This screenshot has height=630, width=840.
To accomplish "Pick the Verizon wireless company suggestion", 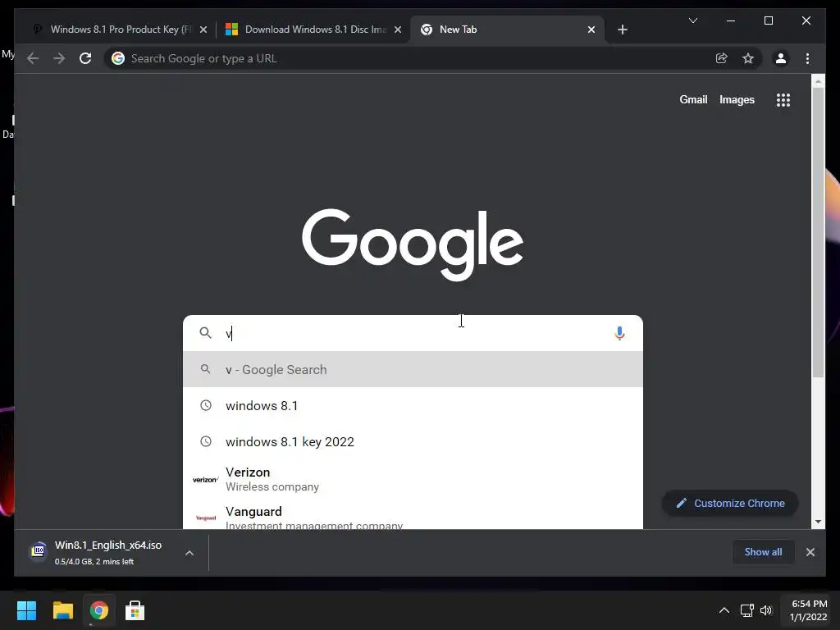I will (x=413, y=479).
